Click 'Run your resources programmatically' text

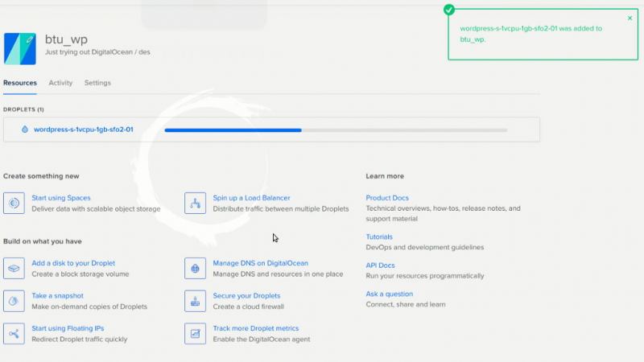tap(425, 276)
